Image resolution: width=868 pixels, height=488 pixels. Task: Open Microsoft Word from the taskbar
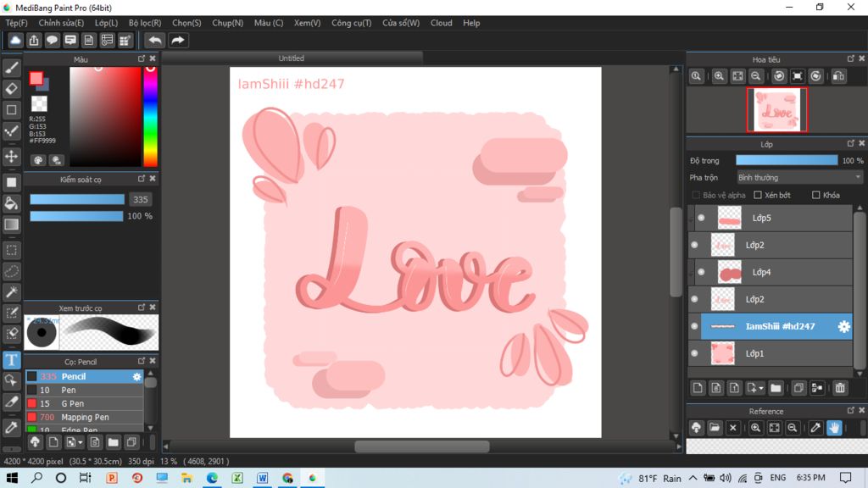(263, 478)
